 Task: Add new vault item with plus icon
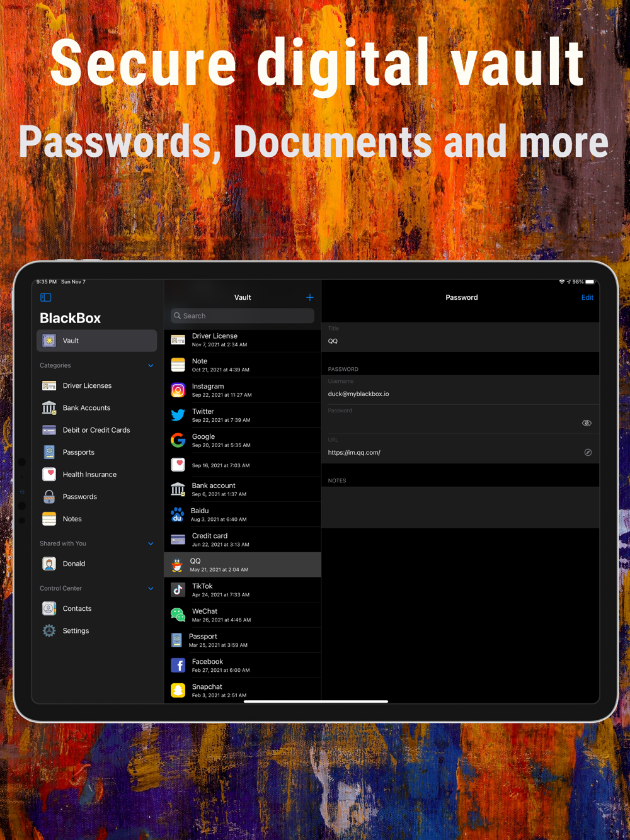pos(309,297)
